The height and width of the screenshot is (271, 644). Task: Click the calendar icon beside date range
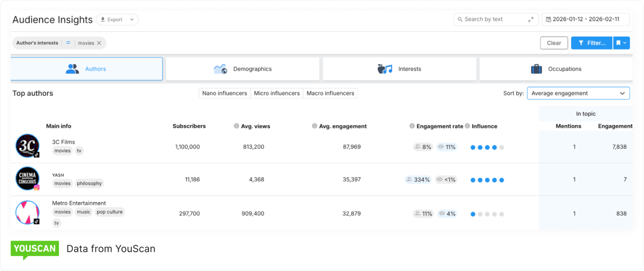click(x=548, y=20)
